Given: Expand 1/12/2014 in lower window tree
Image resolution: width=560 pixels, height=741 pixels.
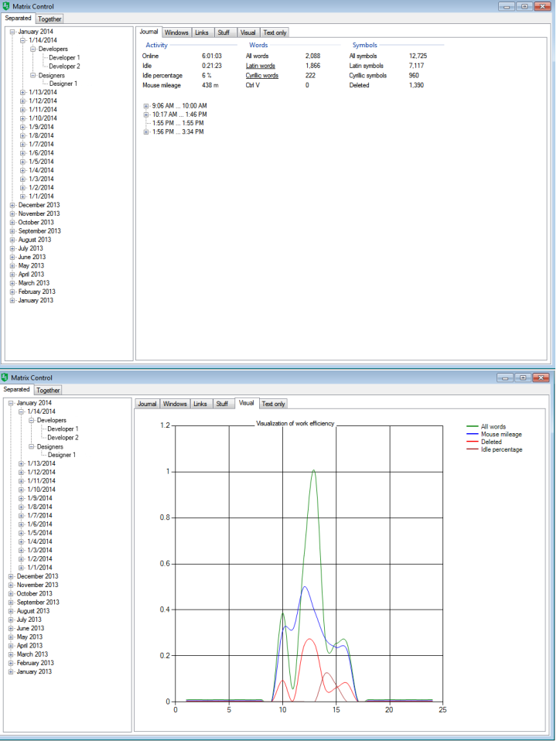Looking at the screenshot, I should (21, 473).
